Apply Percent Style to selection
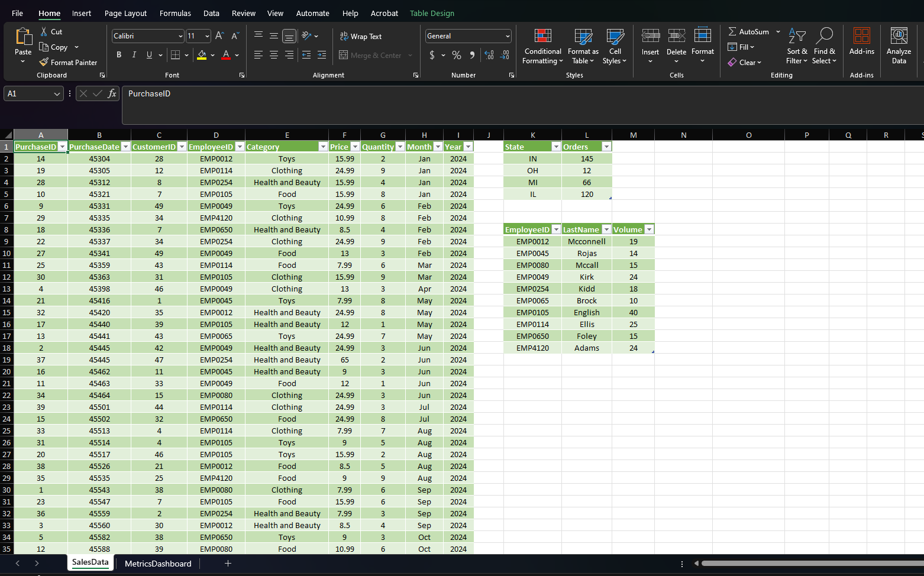 click(456, 55)
